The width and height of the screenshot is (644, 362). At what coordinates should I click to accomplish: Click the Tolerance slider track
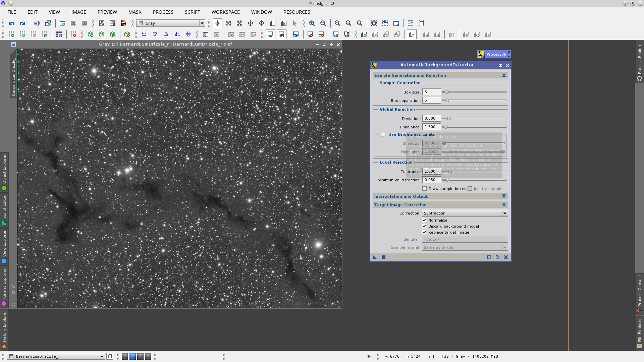pos(476,172)
